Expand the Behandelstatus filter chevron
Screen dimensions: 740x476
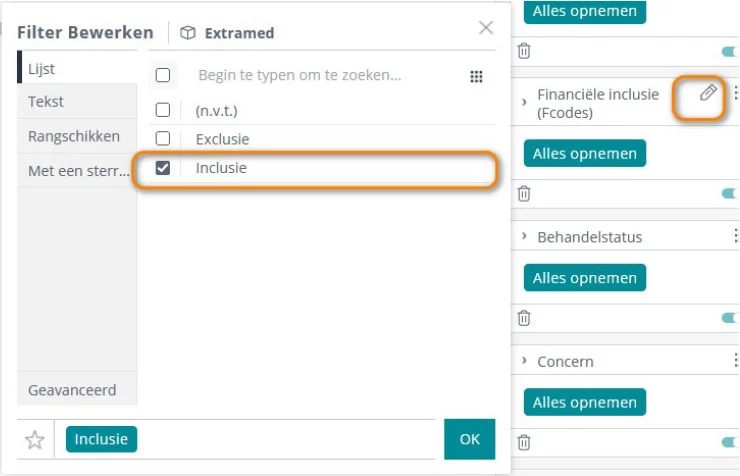click(x=524, y=236)
